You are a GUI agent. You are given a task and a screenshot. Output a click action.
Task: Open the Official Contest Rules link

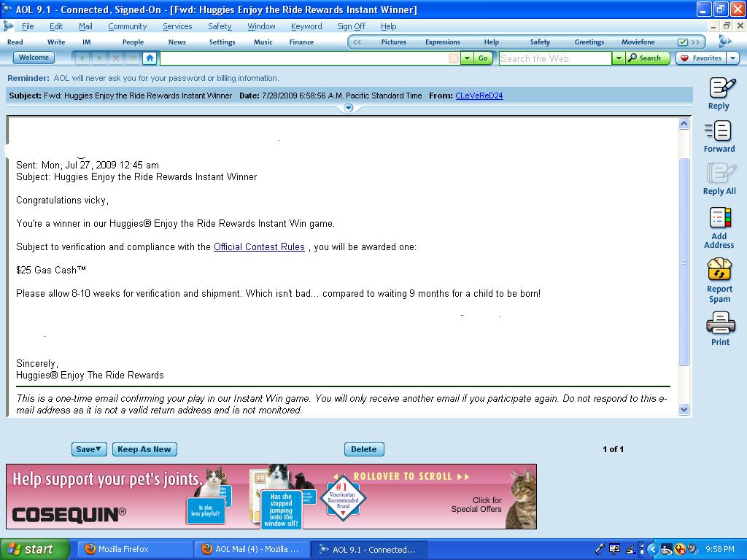259,246
